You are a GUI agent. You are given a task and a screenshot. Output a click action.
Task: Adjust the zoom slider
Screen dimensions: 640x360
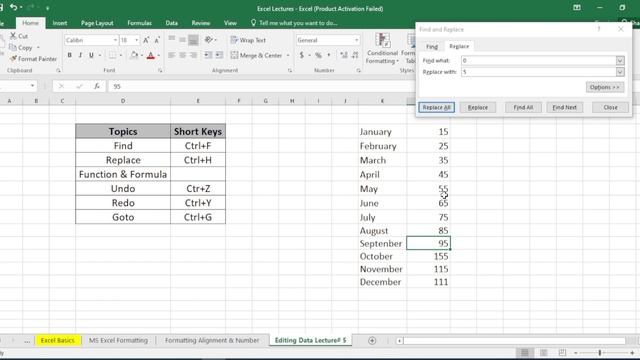(600, 352)
